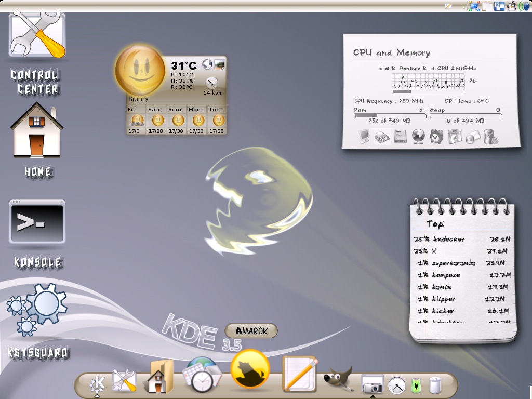Click the network connection icon in the system tray
This screenshot has width=532, height=399.
coord(474,6)
